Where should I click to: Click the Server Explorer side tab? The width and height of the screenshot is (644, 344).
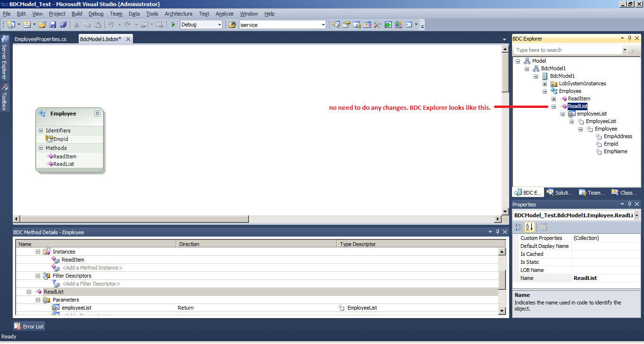tap(4, 57)
